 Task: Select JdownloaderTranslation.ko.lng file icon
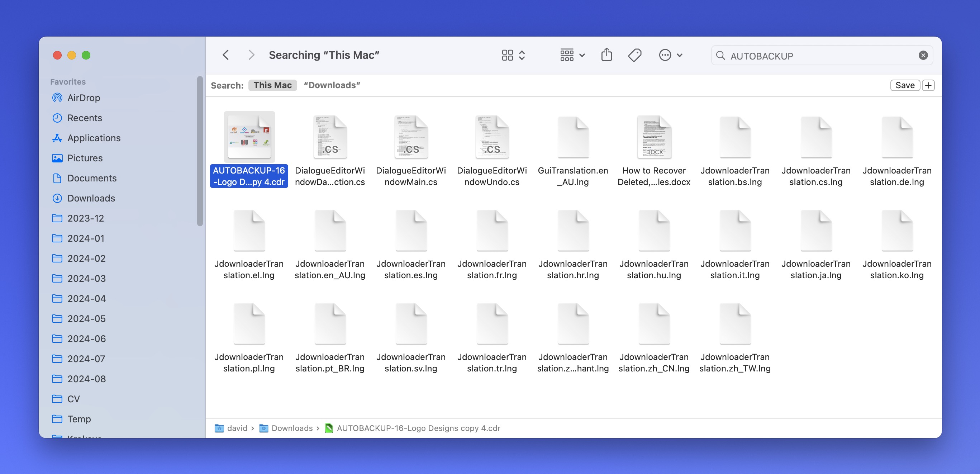point(897,230)
